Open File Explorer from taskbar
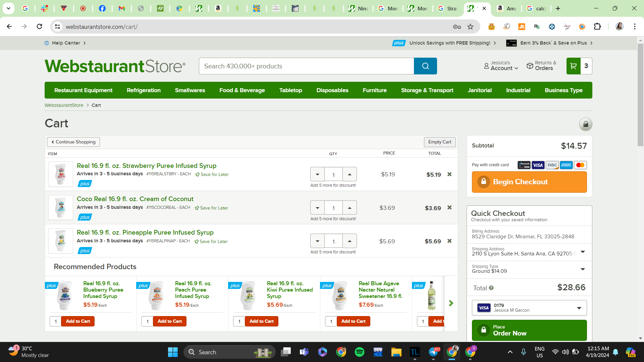Image resolution: width=644 pixels, height=362 pixels. click(x=396, y=352)
